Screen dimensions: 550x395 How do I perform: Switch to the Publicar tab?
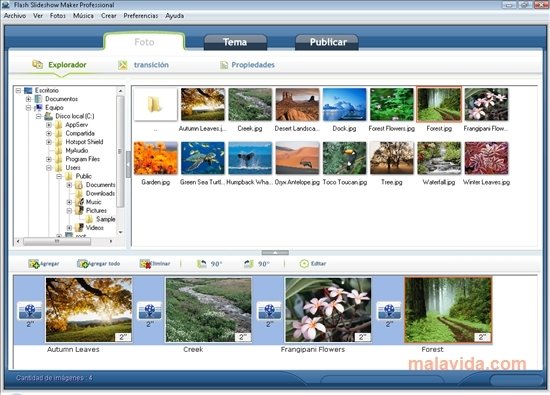tap(328, 42)
